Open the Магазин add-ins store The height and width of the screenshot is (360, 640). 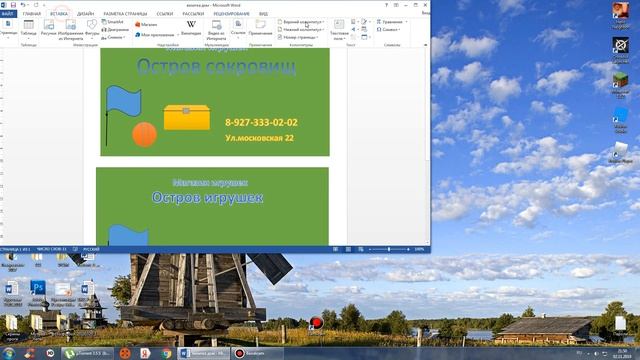146,24
